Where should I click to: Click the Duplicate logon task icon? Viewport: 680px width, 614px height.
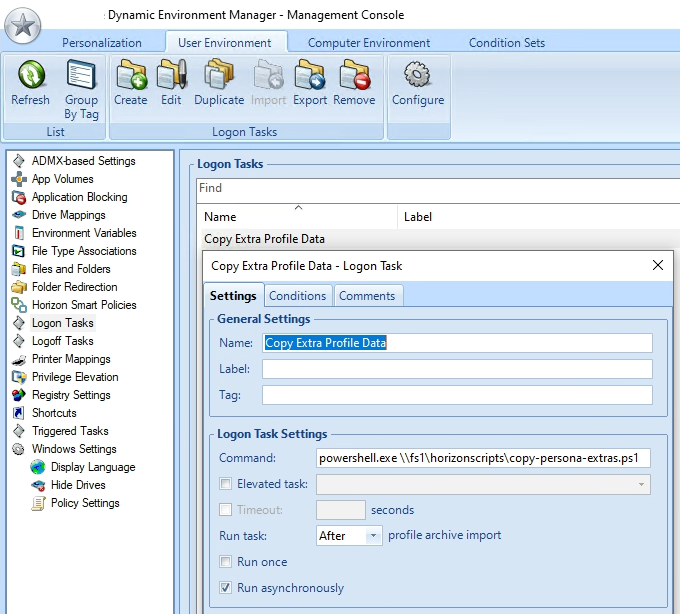(219, 75)
